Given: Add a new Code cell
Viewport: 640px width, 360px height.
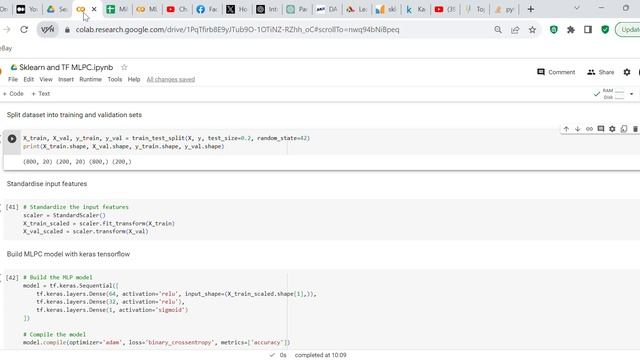Looking at the screenshot, I should pyautogui.click(x=13, y=93).
